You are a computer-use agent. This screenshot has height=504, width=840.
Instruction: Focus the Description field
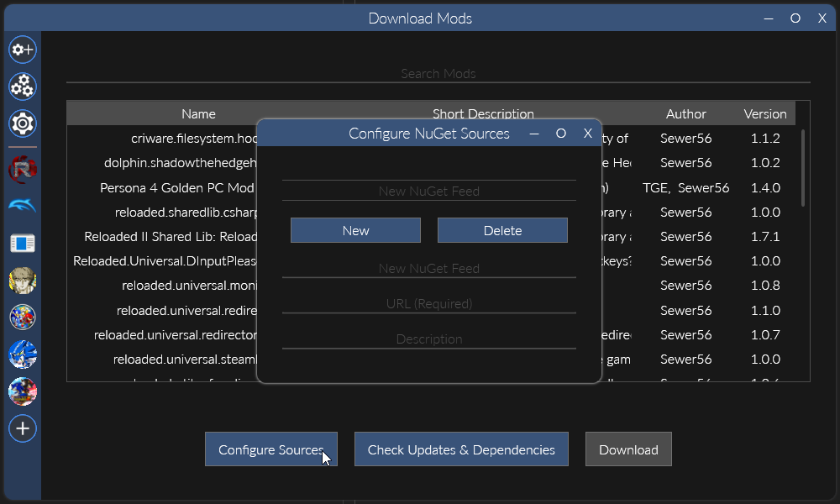pos(429,339)
